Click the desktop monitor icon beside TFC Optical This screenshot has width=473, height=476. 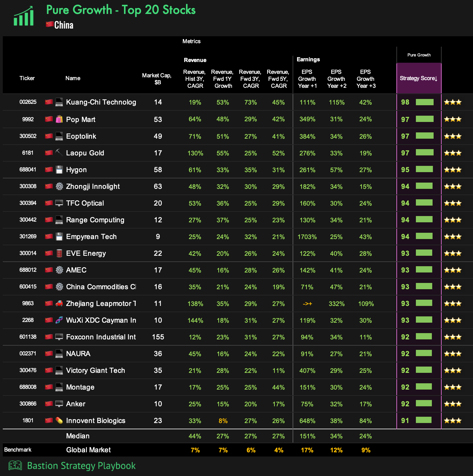[59, 203]
